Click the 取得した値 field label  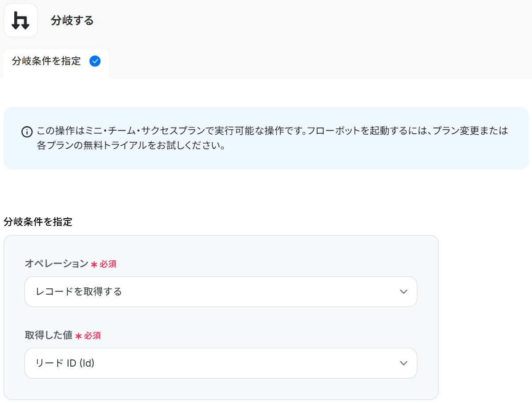click(48, 335)
